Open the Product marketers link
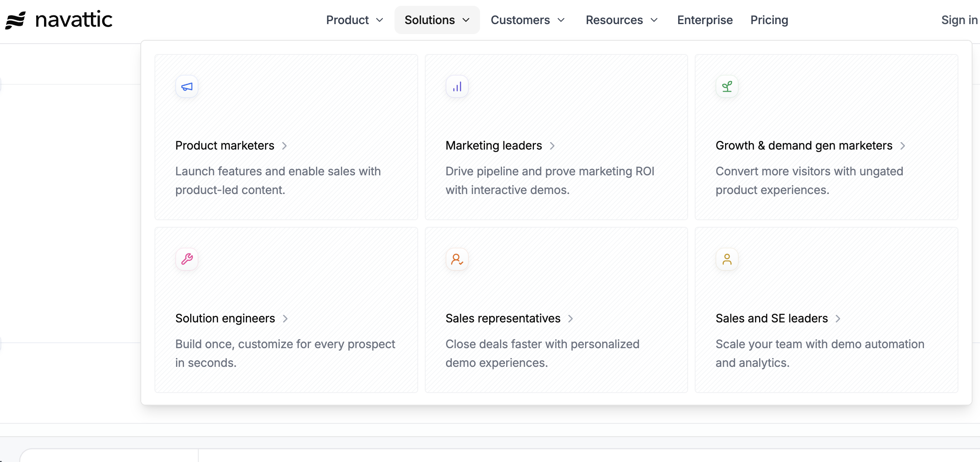The height and width of the screenshot is (462, 980). pyautogui.click(x=225, y=146)
